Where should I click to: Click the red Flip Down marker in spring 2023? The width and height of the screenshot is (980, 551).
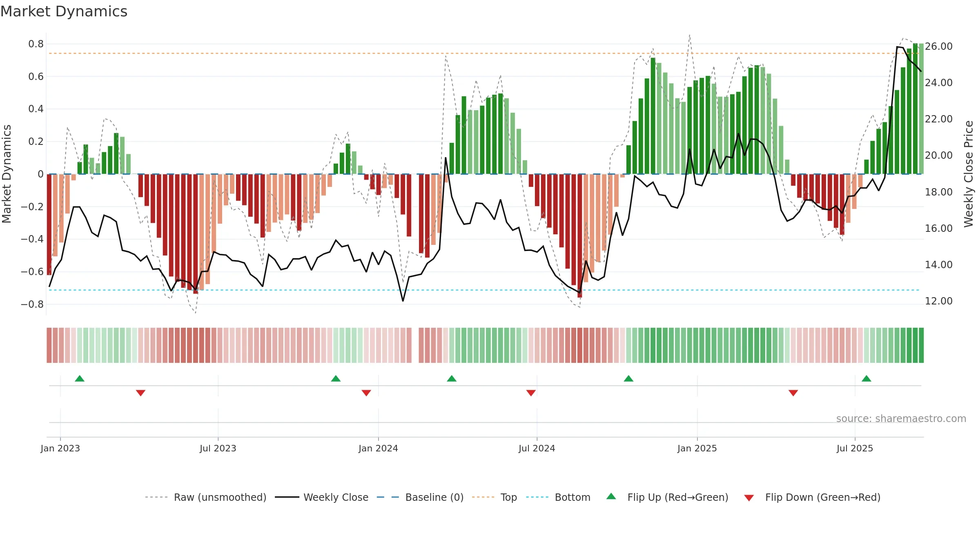click(140, 393)
